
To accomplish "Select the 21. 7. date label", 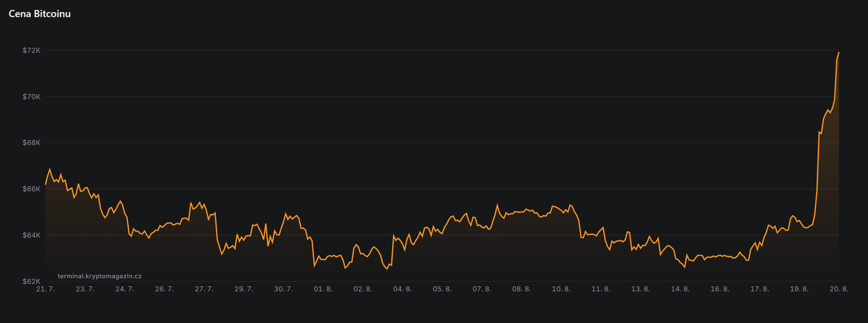I will 45,289.
